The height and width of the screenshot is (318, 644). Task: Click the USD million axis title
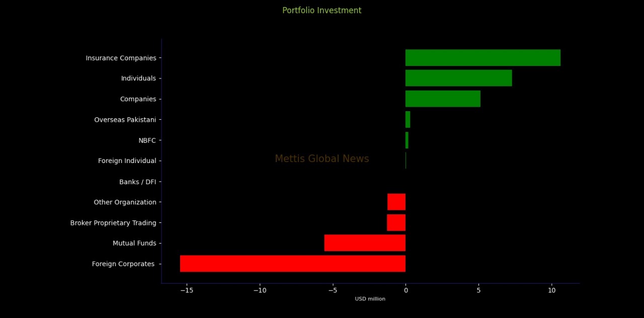tap(370, 299)
